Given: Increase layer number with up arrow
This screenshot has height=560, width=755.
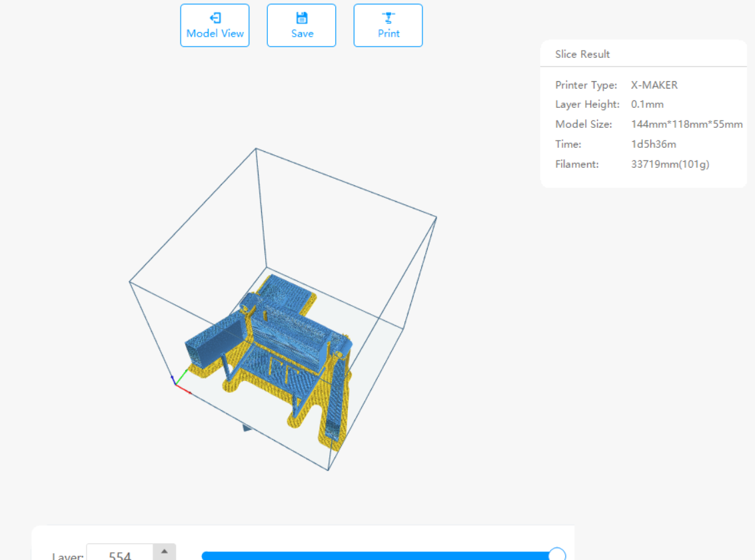Looking at the screenshot, I should [x=165, y=551].
